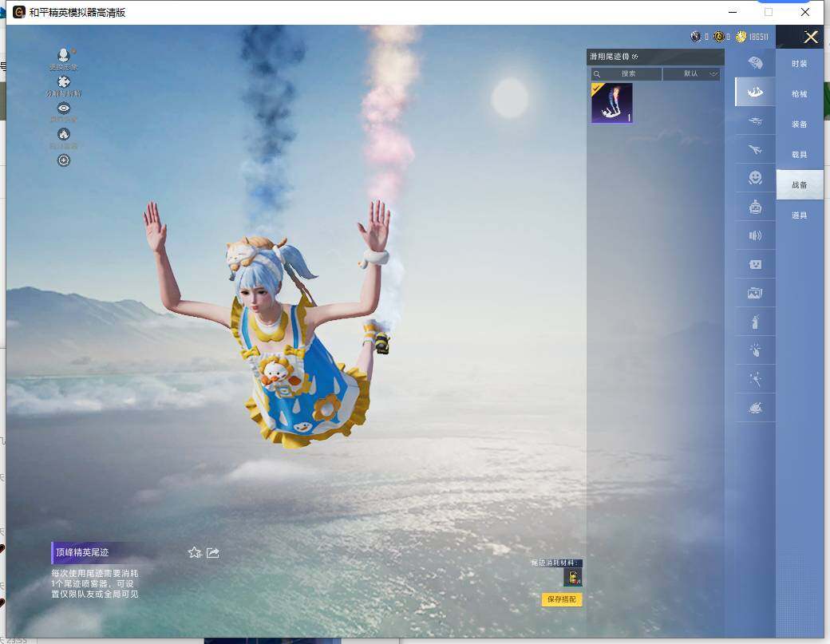
Task: Select the spray can category icon
Action: tap(755, 322)
